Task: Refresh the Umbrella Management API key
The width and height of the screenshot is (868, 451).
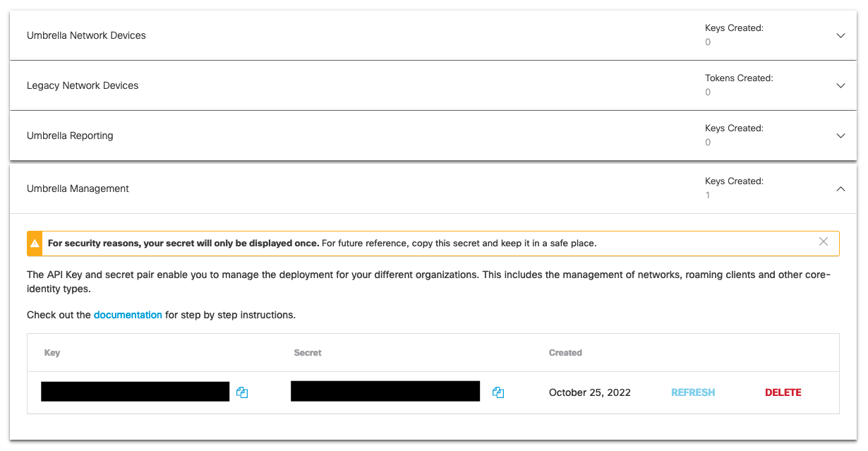Action: tap(693, 392)
